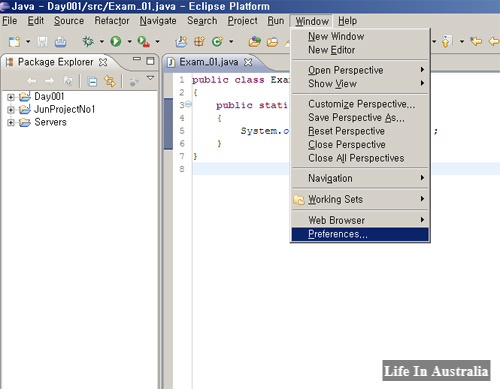The width and height of the screenshot is (500, 389).
Task: Click the disabled Save floppy icon
Action: tap(42, 42)
